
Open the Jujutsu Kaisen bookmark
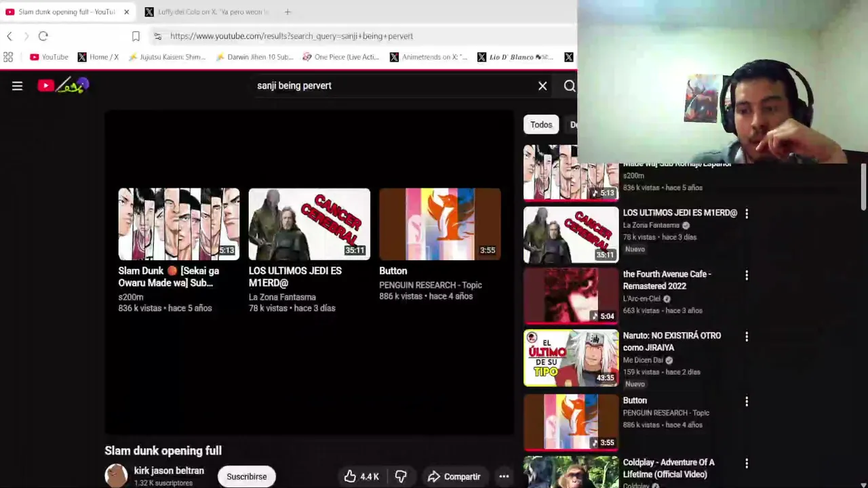[x=167, y=57]
